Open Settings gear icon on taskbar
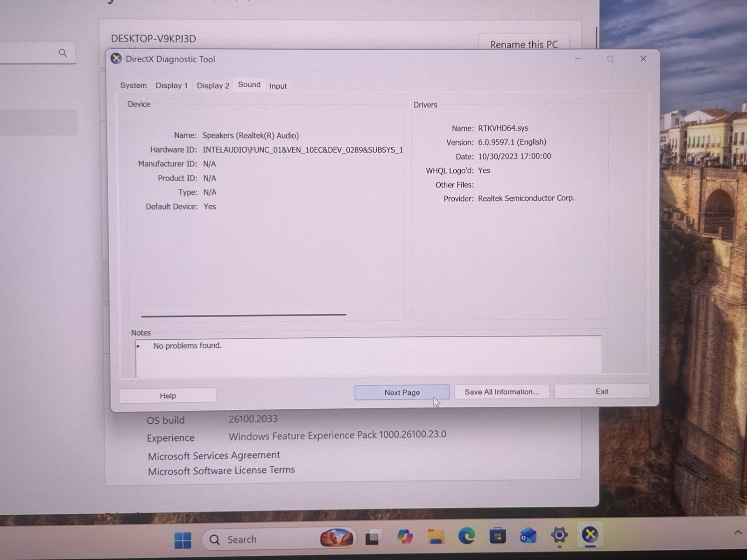 click(559, 535)
